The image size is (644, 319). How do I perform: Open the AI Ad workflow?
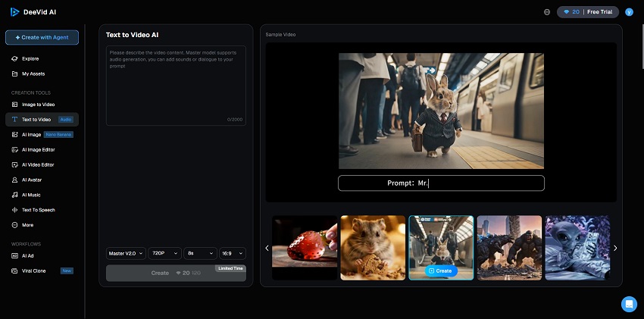coord(42,256)
